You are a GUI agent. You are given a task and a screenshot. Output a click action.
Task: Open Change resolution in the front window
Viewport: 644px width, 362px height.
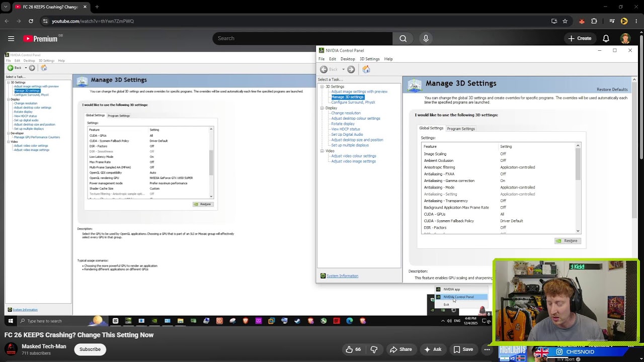pyautogui.click(x=346, y=113)
